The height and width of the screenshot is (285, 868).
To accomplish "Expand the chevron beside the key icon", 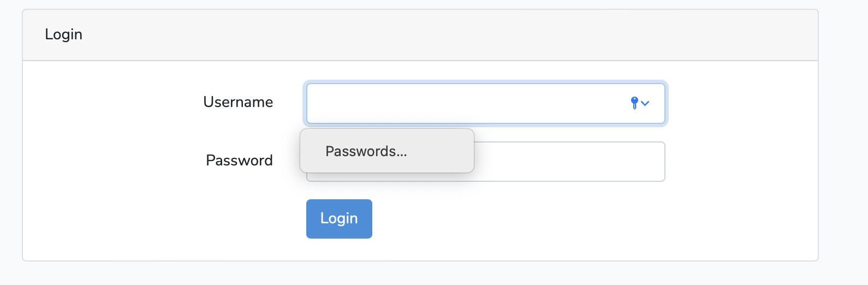I will tap(645, 103).
